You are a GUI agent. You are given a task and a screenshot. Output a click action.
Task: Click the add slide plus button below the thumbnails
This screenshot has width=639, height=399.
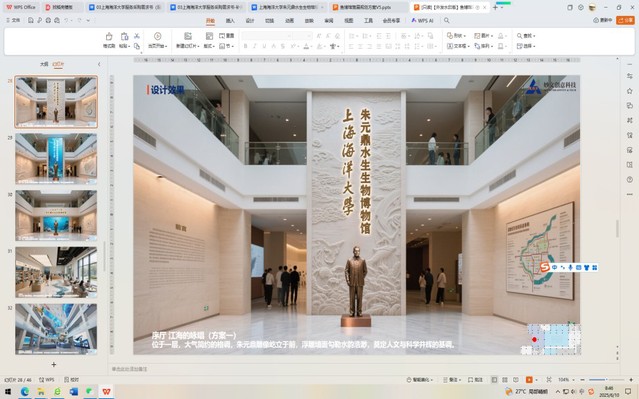tap(53, 364)
